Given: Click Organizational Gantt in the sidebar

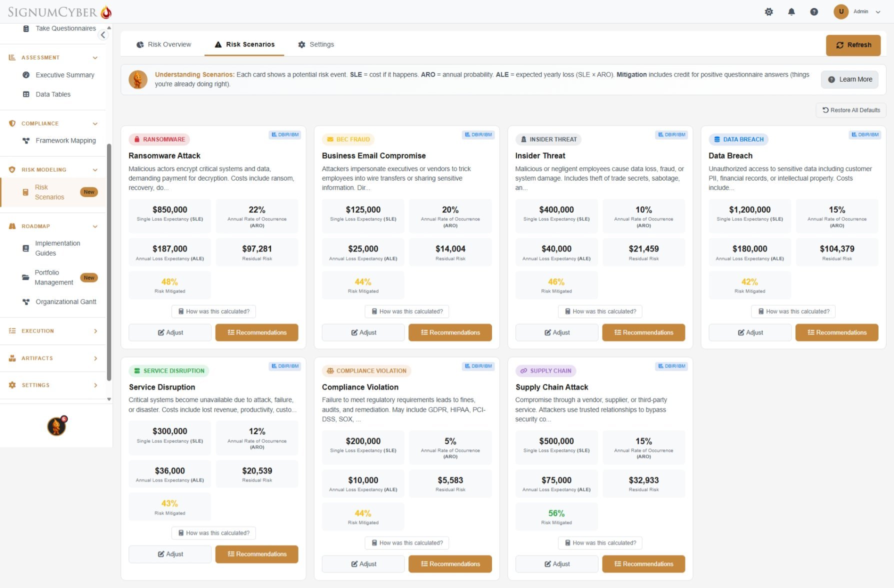Looking at the screenshot, I should (x=65, y=301).
